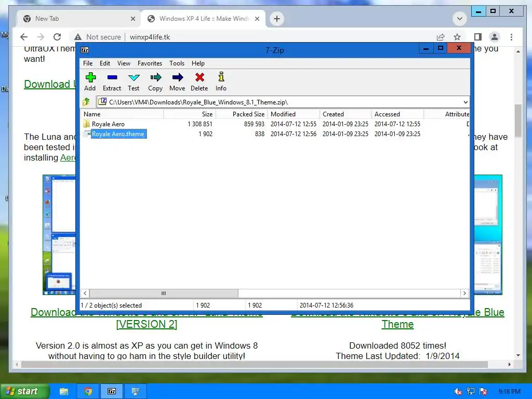Click the Theme link under Royale Blue

pyautogui.click(x=397, y=324)
